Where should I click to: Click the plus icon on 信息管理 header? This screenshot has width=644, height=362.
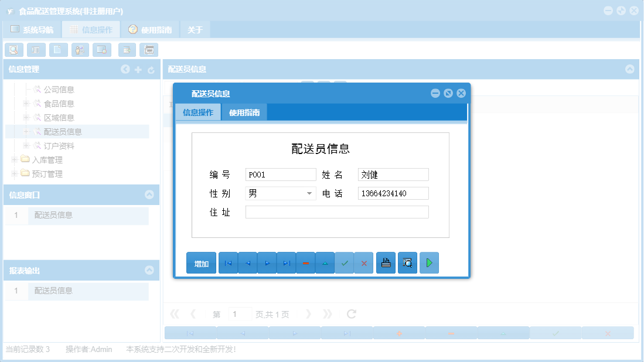(x=138, y=69)
